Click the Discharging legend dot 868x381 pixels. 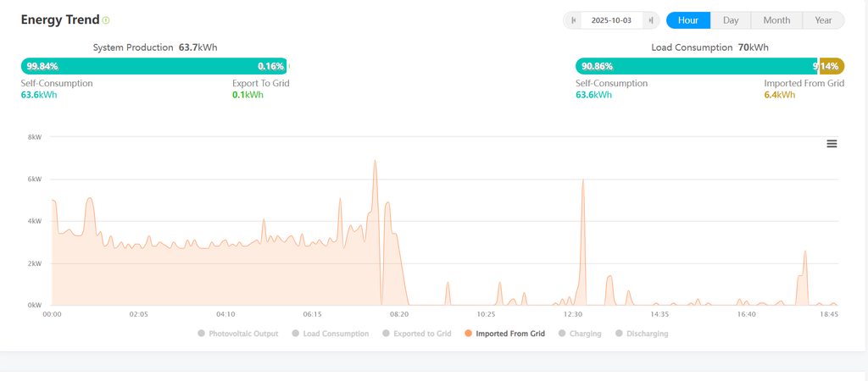click(x=619, y=334)
